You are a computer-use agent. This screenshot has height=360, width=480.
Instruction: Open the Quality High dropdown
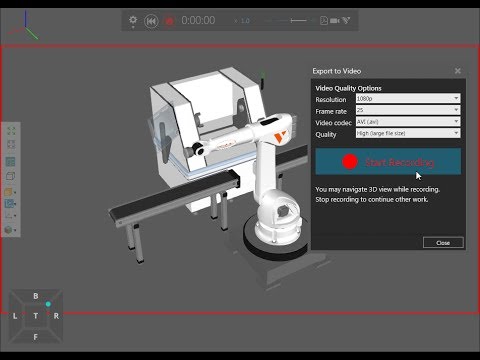(x=408, y=133)
